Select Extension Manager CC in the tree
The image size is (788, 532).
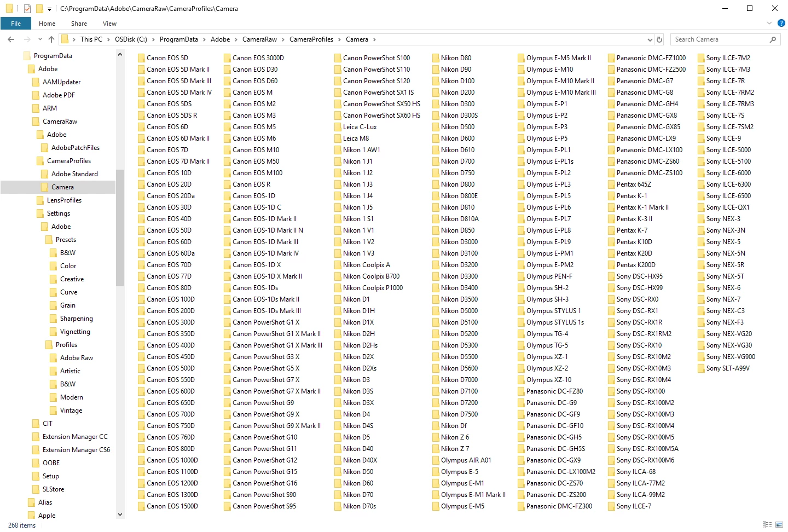75,437
